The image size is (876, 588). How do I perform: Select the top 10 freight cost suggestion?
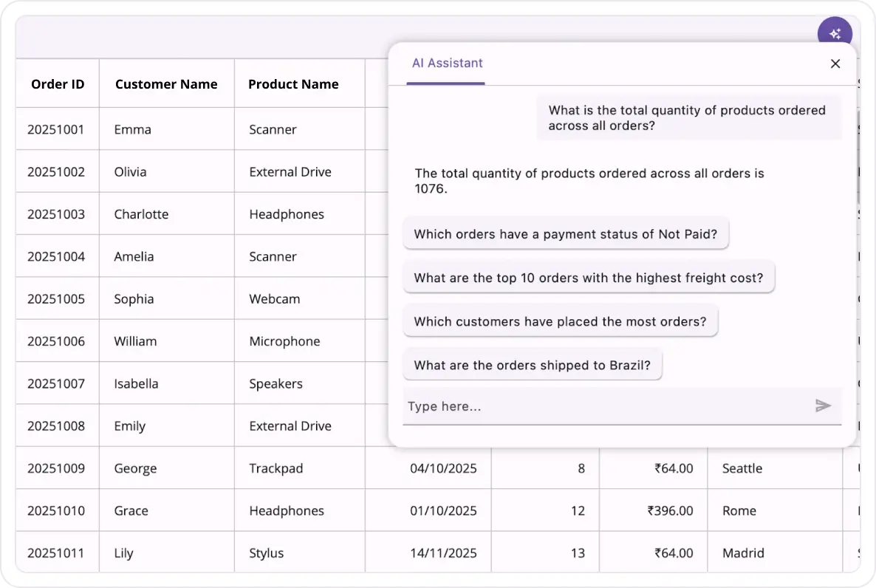[588, 278]
